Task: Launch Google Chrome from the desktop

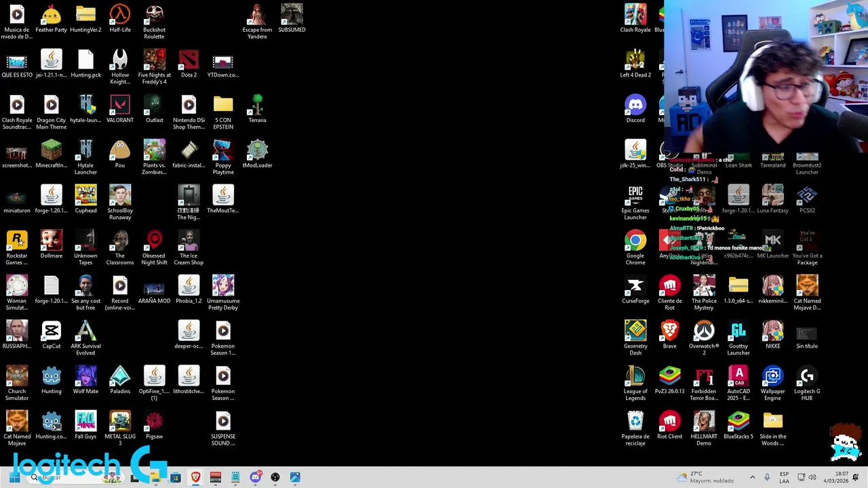Action: [x=635, y=248]
